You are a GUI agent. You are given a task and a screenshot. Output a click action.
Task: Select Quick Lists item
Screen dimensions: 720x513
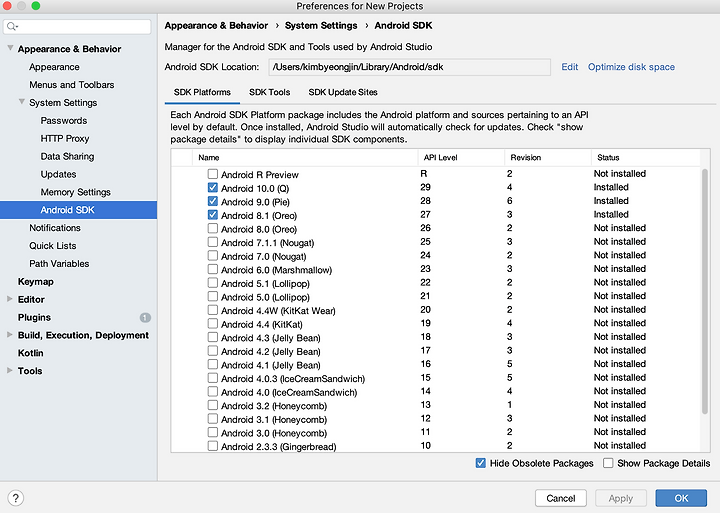(53, 246)
